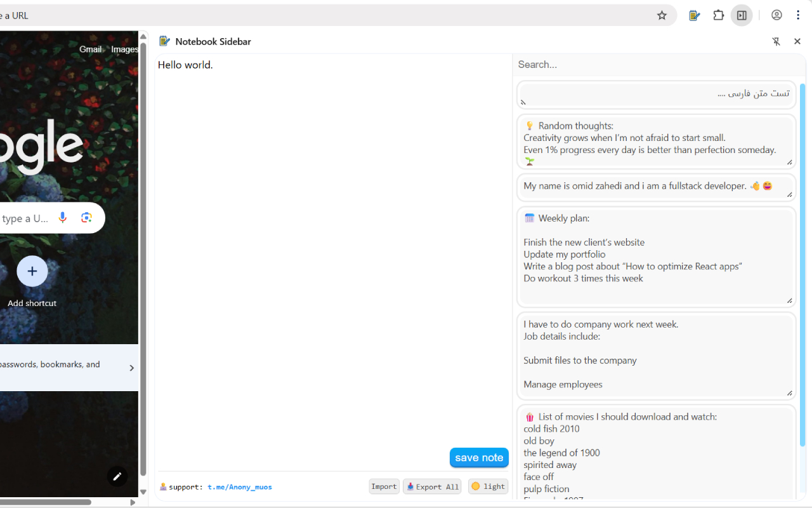Open the Gmail link
812x508 pixels.
[91, 50]
